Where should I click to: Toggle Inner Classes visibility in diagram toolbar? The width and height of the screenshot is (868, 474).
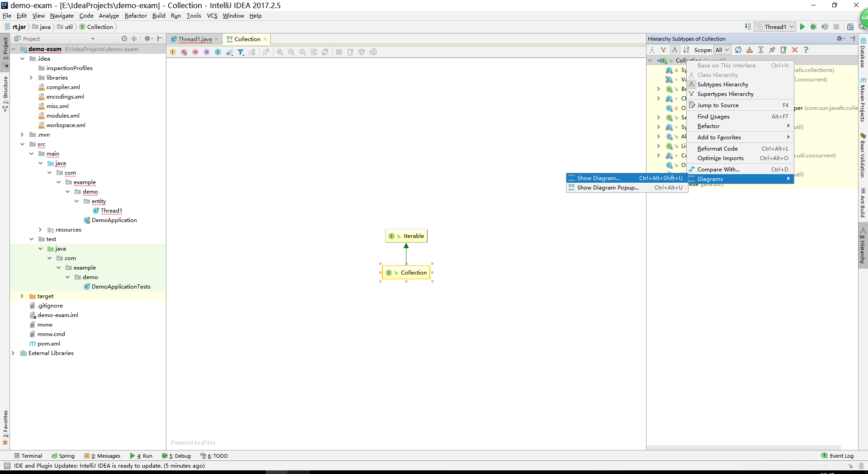(218, 52)
